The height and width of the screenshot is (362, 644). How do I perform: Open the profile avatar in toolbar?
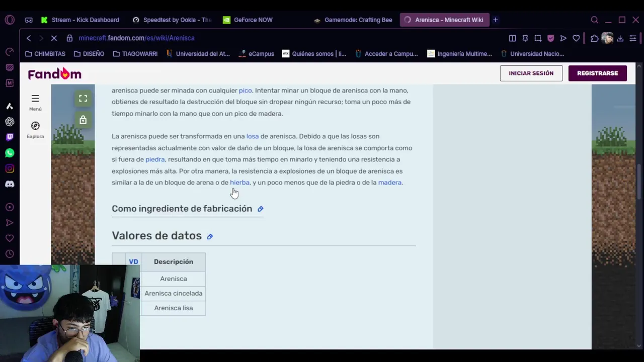(x=607, y=38)
